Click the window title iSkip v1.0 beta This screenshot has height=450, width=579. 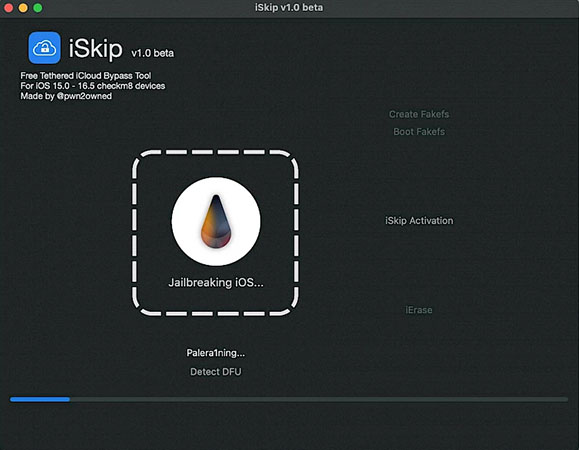(x=289, y=7)
